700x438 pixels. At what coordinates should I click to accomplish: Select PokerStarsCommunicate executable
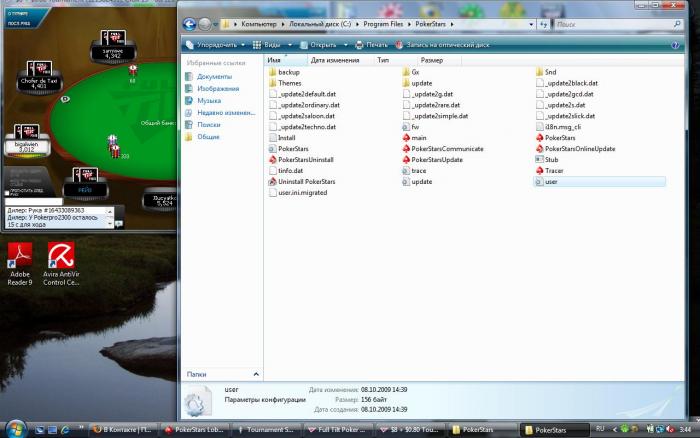pyautogui.click(x=442, y=149)
